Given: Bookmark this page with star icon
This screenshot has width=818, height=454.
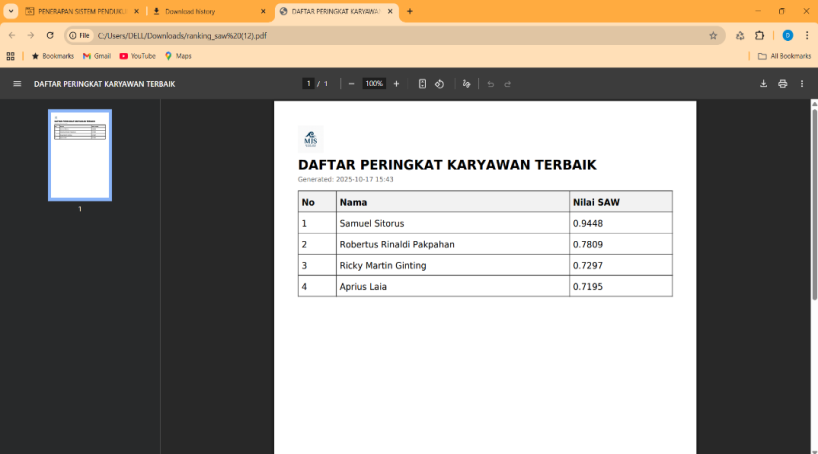Looking at the screenshot, I should coord(713,35).
